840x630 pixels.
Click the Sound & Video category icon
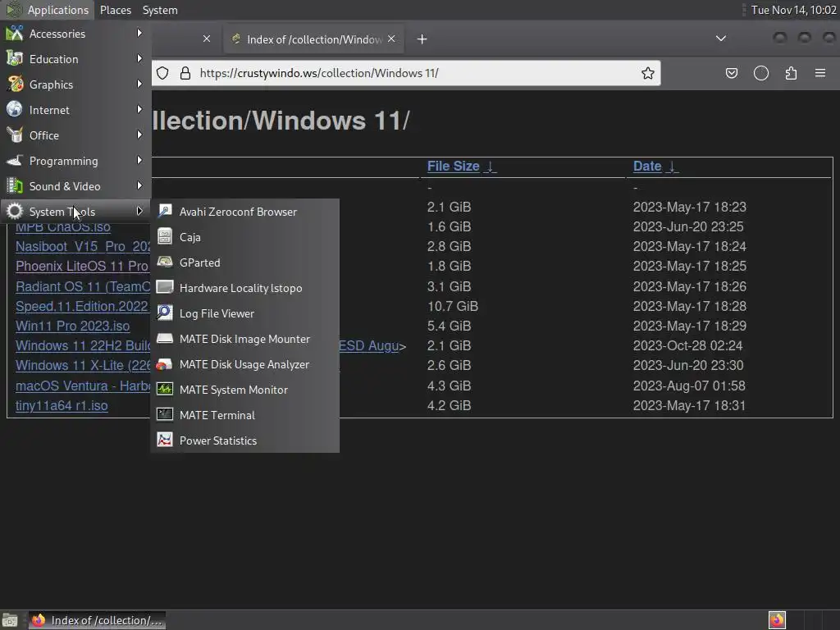(x=15, y=186)
